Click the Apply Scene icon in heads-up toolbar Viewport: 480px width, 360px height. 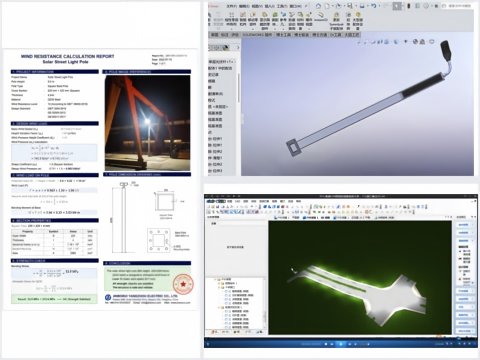pos(422,41)
